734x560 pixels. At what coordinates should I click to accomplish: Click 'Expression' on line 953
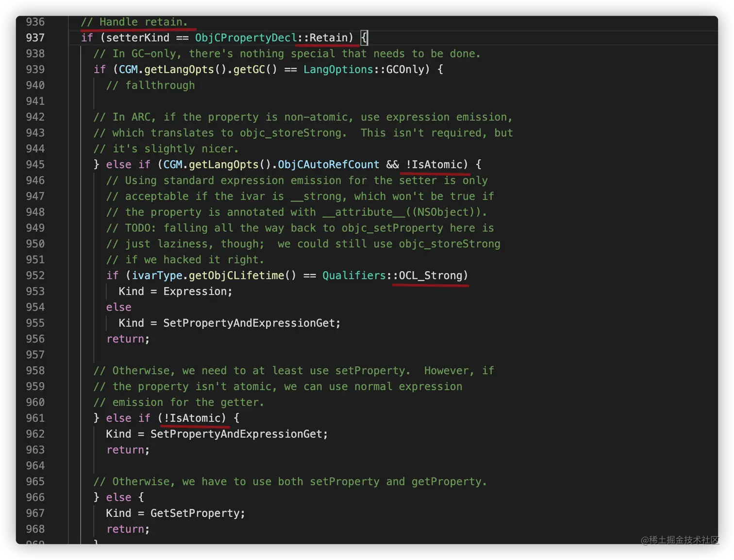195,292
